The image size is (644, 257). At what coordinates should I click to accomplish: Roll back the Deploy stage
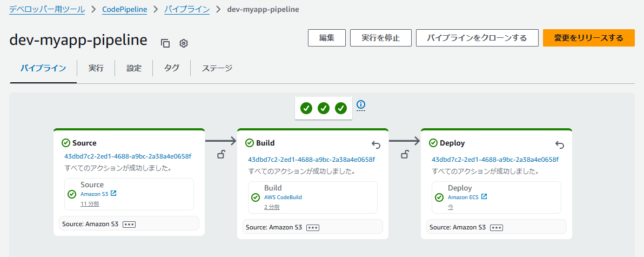559,144
